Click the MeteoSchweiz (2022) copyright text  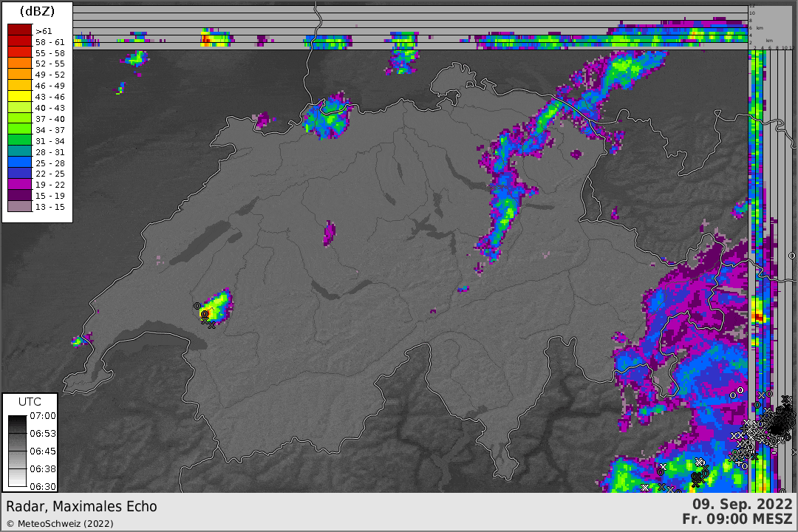click(x=60, y=523)
